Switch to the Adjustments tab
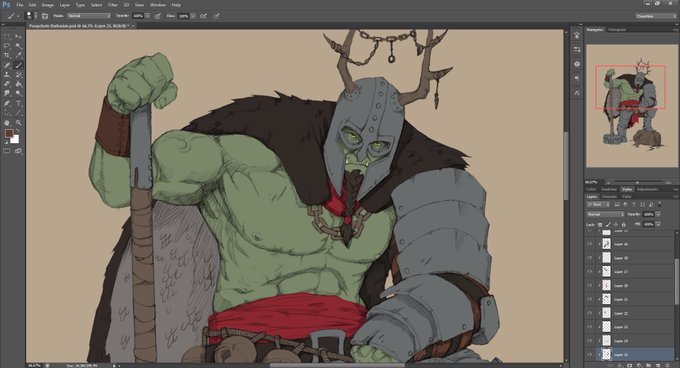Screen dimensions: 680x368 tap(647, 189)
